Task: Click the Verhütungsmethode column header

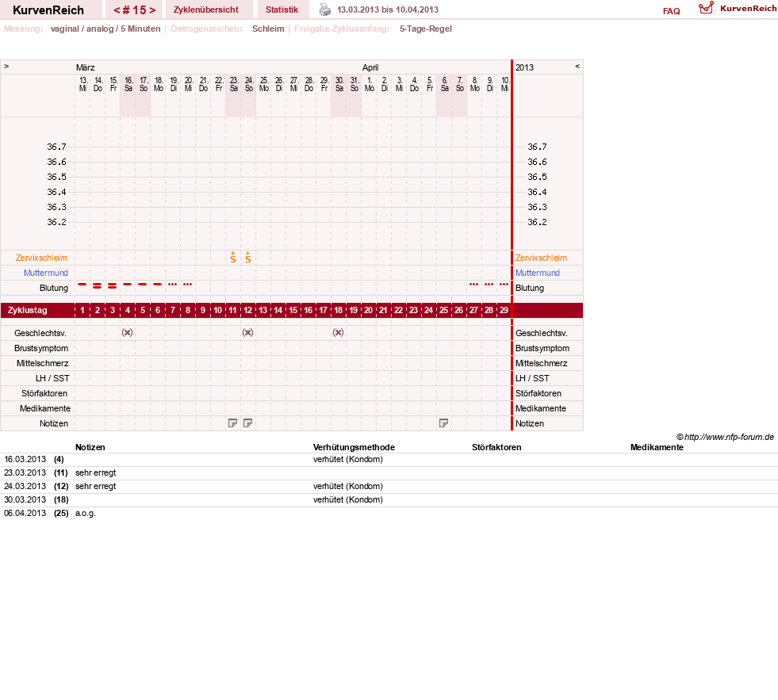Action: tap(354, 447)
